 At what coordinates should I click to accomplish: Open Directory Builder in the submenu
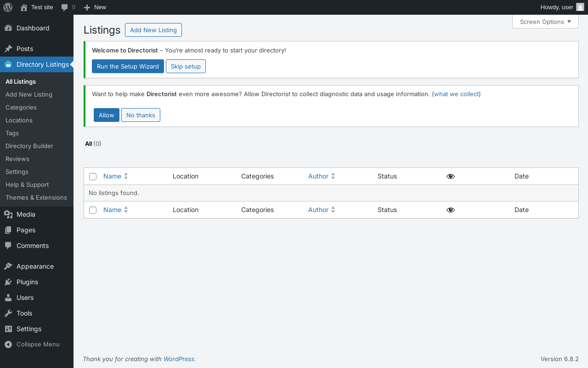click(x=29, y=146)
